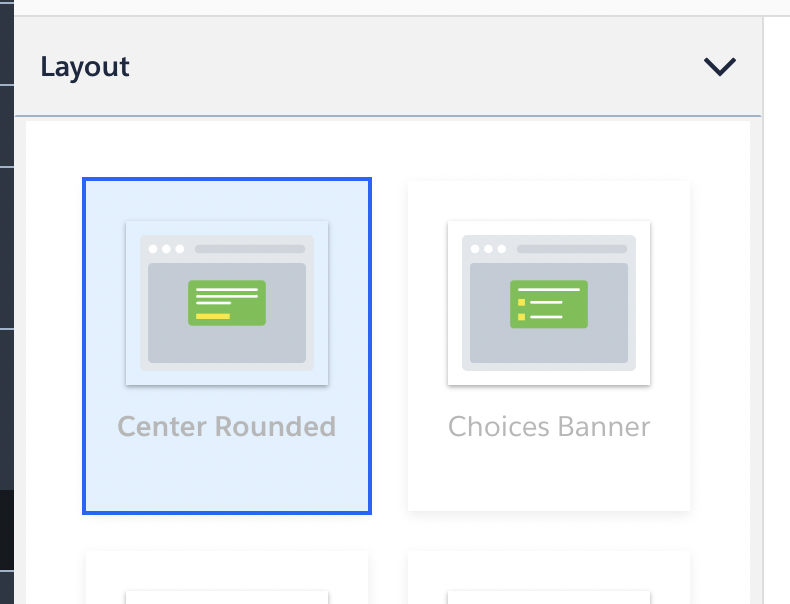Image resolution: width=790 pixels, height=604 pixels.
Task: Click top yellow checkbox square in Choices Banner icon
Action: pos(521,302)
